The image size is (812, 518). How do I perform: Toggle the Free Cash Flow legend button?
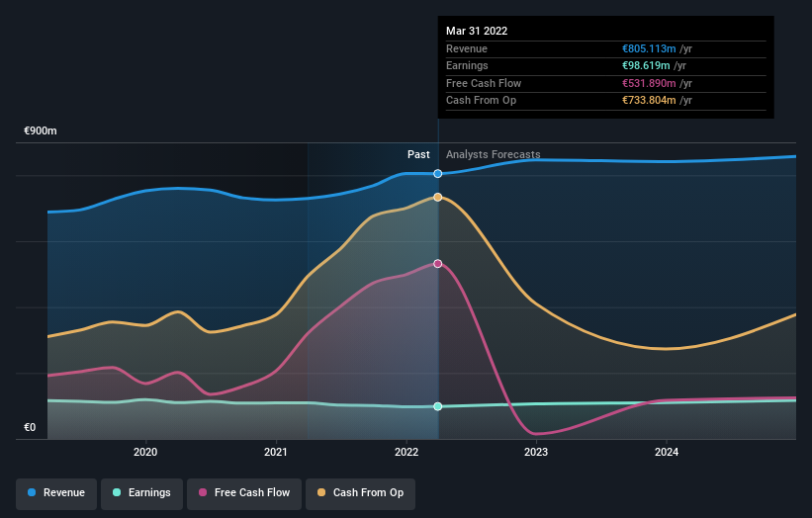point(244,492)
